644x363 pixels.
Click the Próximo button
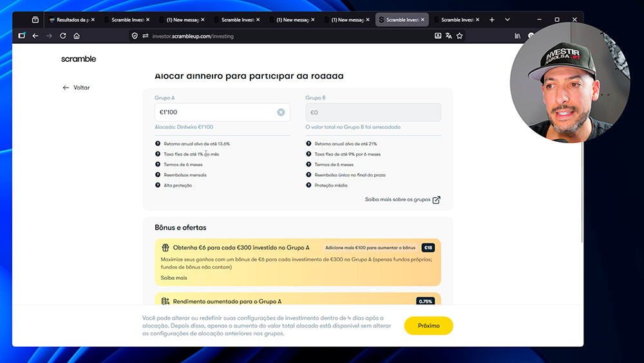pos(428,326)
